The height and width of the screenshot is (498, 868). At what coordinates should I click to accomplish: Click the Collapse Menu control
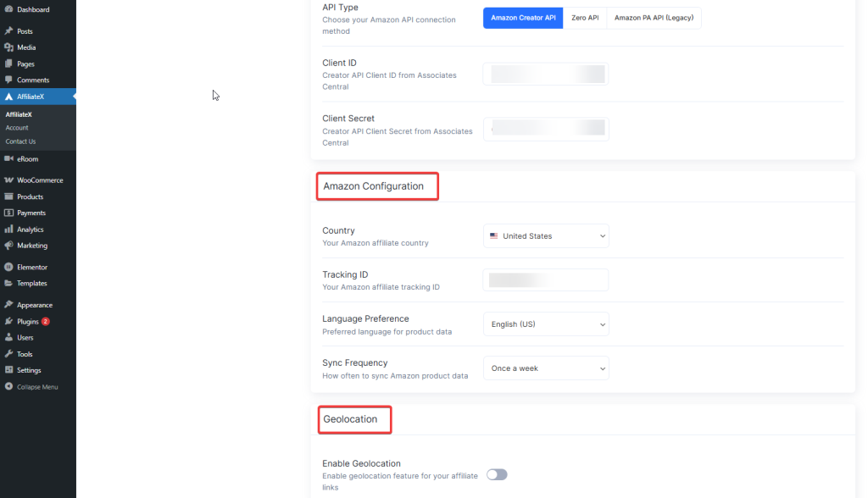click(x=31, y=386)
